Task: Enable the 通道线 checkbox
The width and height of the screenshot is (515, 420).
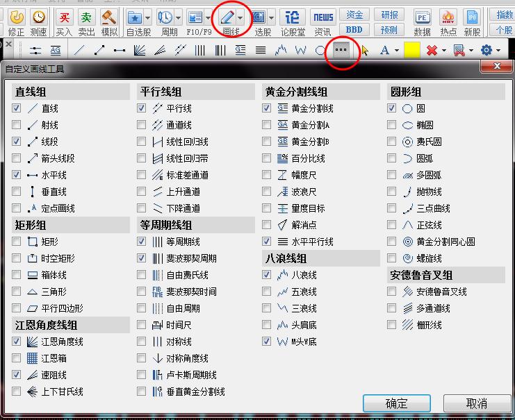Action: (x=142, y=125)
